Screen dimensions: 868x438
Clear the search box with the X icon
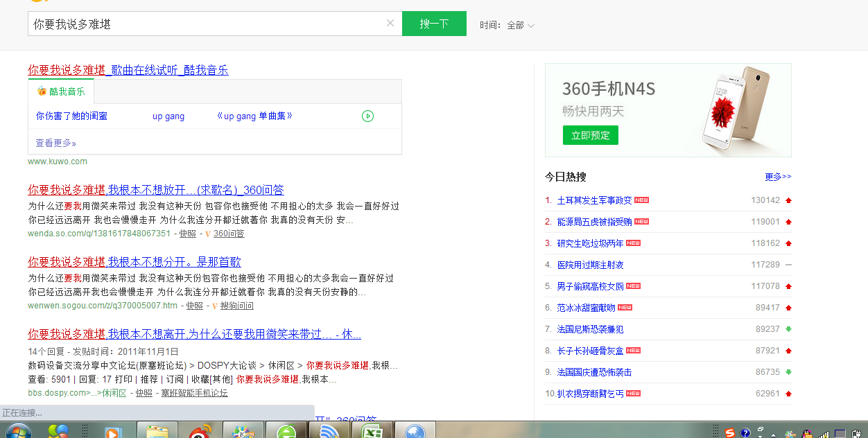pos(390,23)
